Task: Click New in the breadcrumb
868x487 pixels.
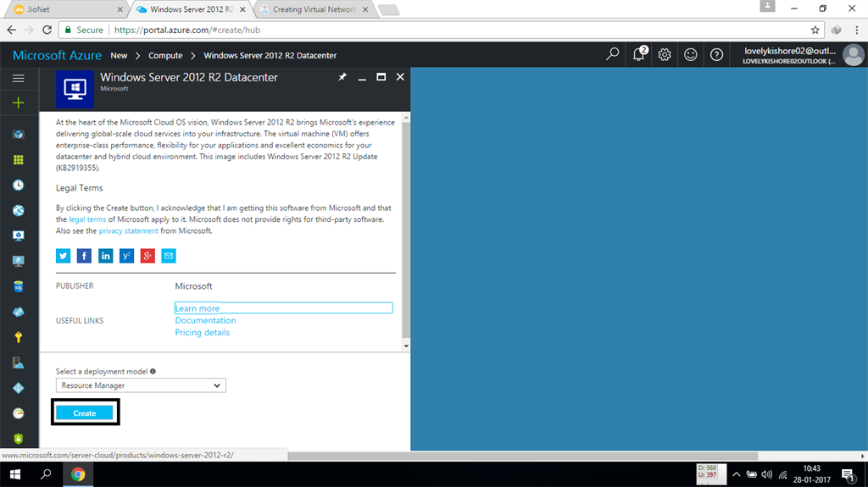Action: click(119, 55)
